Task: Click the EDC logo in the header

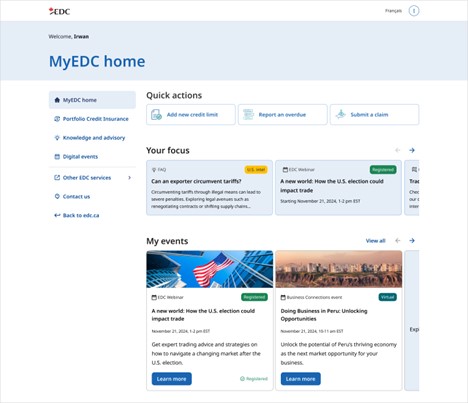Action: [59, 11]
